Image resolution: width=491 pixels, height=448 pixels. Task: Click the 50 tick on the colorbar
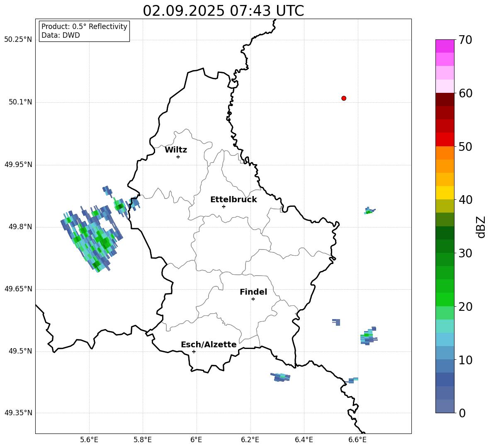pyautogui.click(x=465, y=146)
